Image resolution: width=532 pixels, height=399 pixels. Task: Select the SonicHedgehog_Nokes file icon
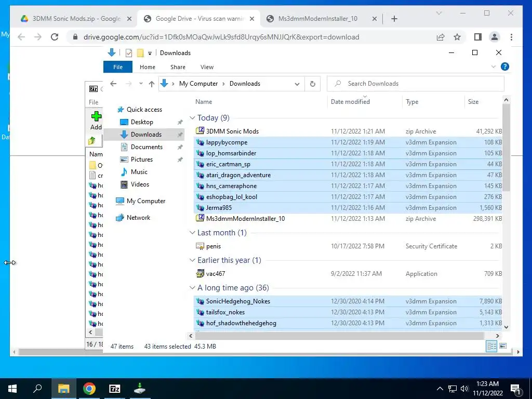tap(200, 301)
